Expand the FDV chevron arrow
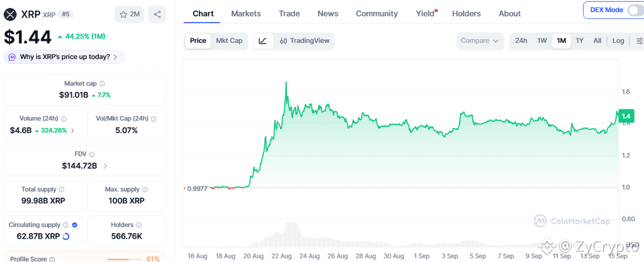The width and height of the screenshot is (644, 262). [x=106, y=166]
